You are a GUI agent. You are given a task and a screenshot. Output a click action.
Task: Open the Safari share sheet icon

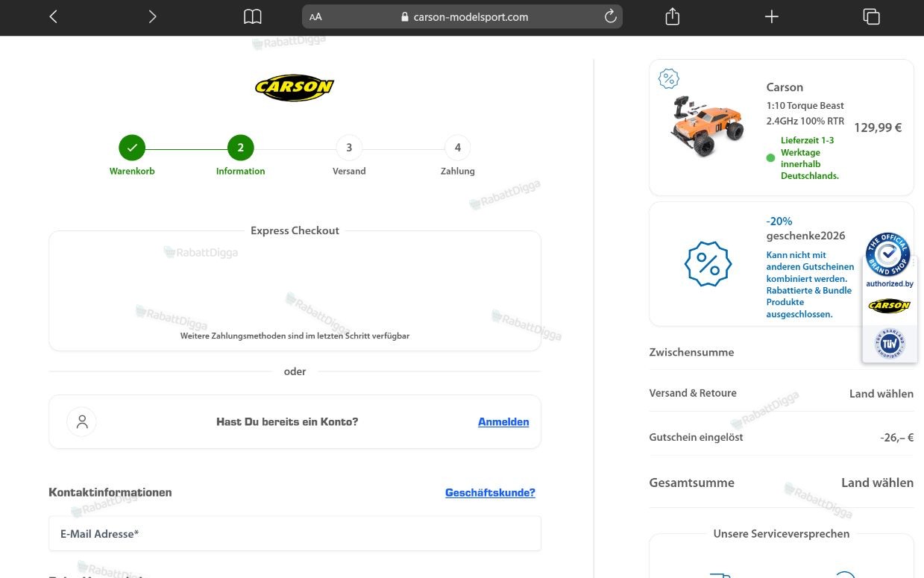pos(672,16)
